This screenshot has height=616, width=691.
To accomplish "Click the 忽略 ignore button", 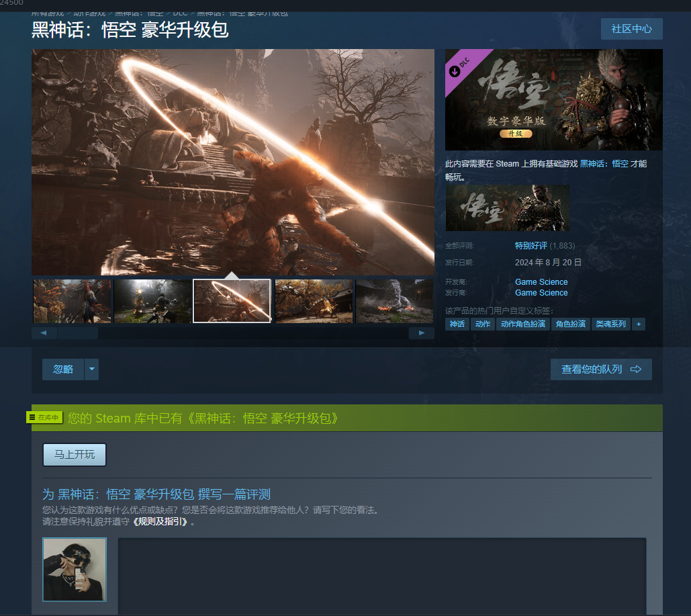I will tap(63, 369).
